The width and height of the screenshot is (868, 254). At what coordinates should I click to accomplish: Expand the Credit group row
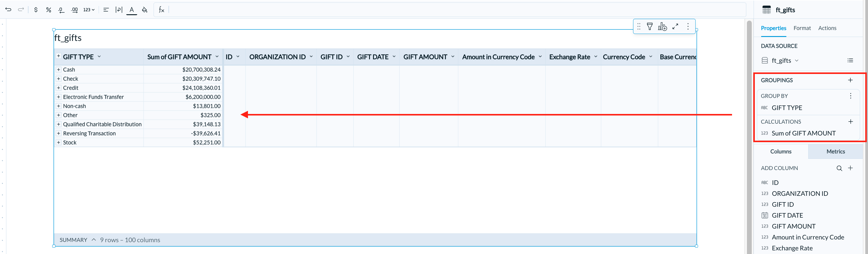[58, 88]
